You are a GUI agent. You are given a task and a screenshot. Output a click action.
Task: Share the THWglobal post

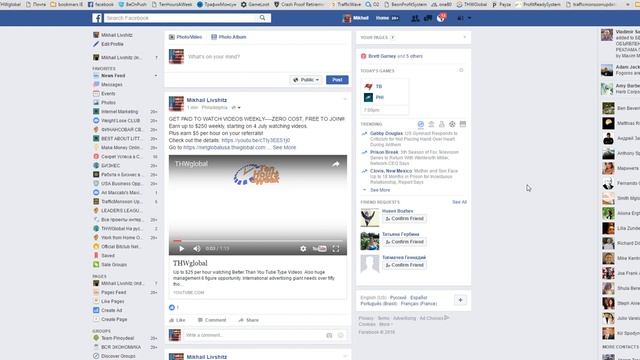(249, 320)
